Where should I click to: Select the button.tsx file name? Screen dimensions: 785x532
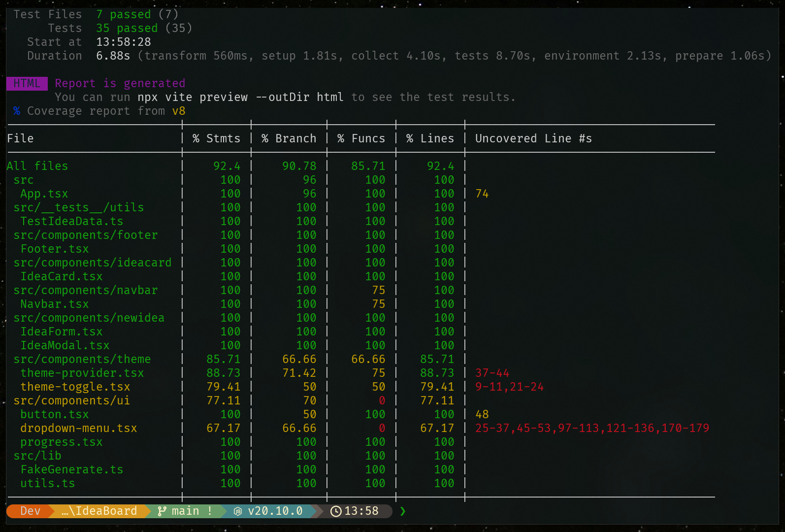[x=55, y=415]
